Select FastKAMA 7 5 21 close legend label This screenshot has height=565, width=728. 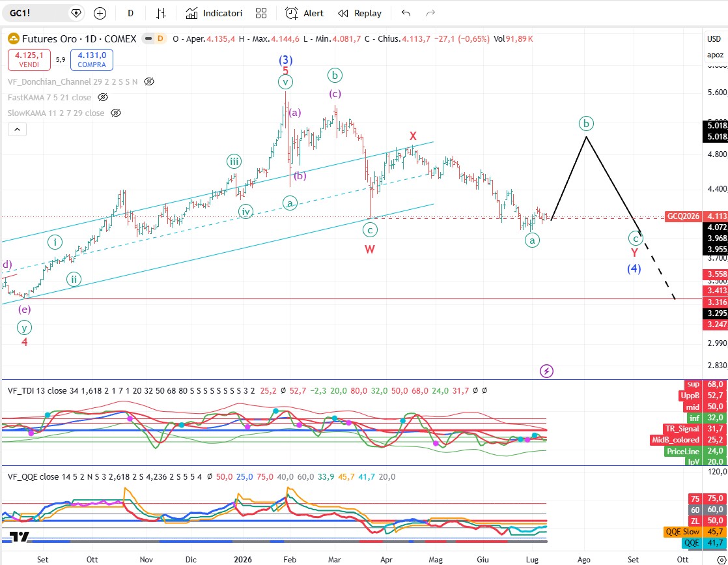point(49,98)
